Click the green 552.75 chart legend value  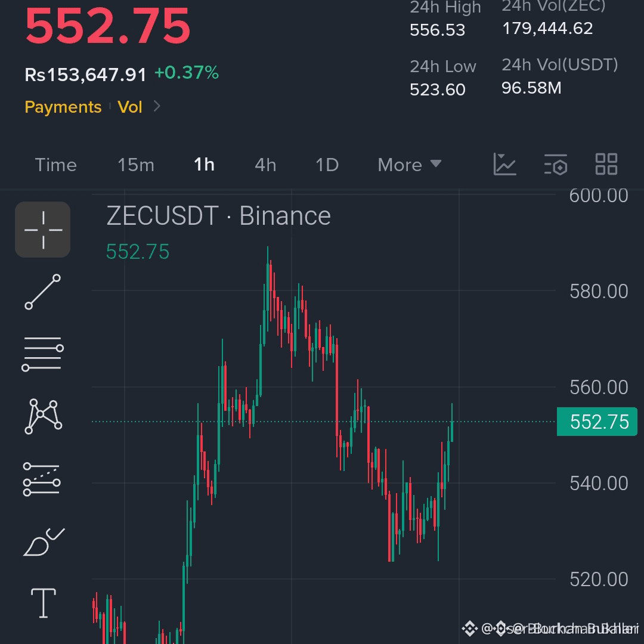coord(138,252)
